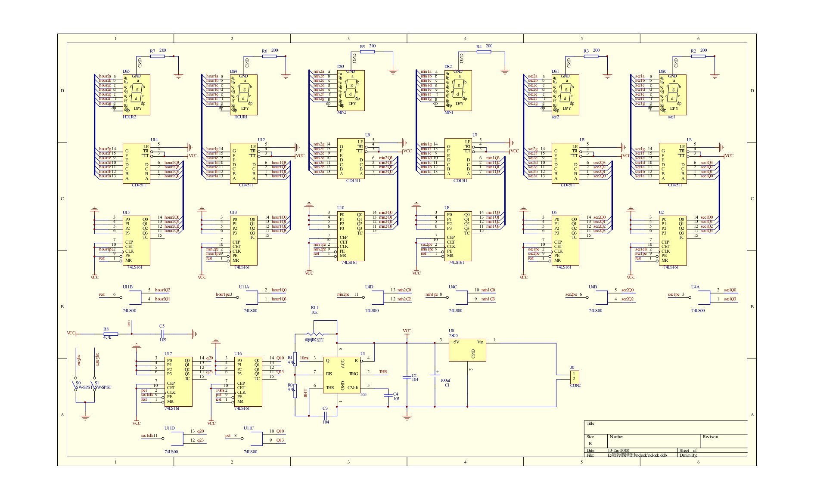Click the 'sec1clk11' net label by U11D
Viewport: 814px width, 504px height.
(149, 436)
